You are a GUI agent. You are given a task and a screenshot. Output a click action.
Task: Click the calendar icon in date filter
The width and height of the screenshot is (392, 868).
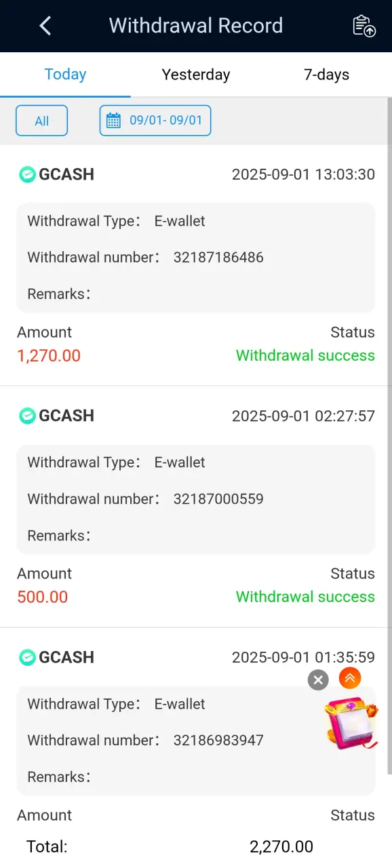113,121
